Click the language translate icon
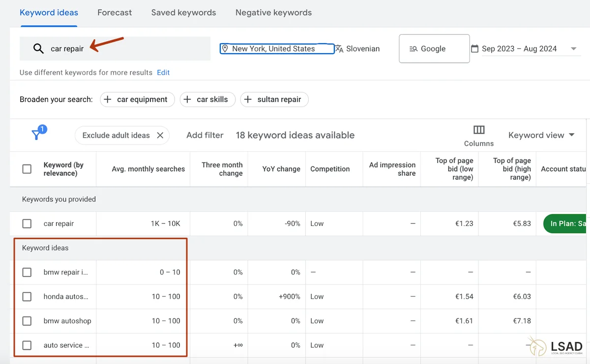 [x=339, y=49]
